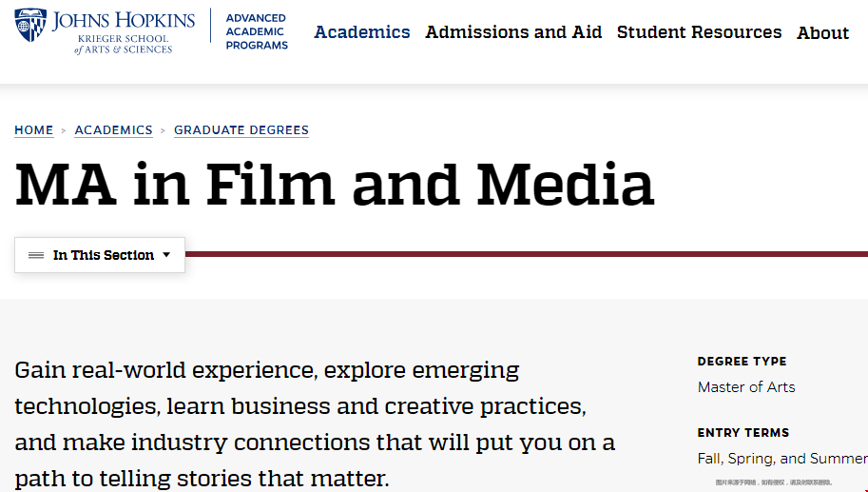
Task: Navigate to the GRADUATE DEGREES breadcrumb
Action: (241, 130)
